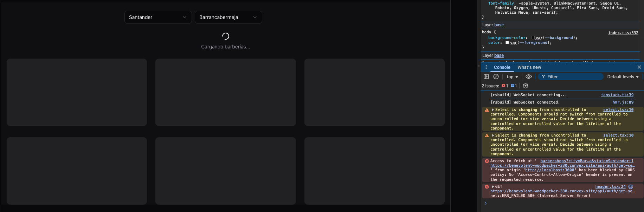Image resolution: width=644 pixels, height=212 pixels.
Task: Click the net::ERR_FAILED 500 error text
Action: click(540, 196)
